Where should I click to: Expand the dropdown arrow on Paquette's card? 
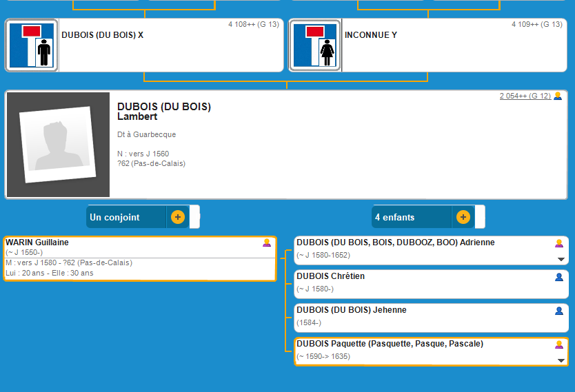click(561, 360)
